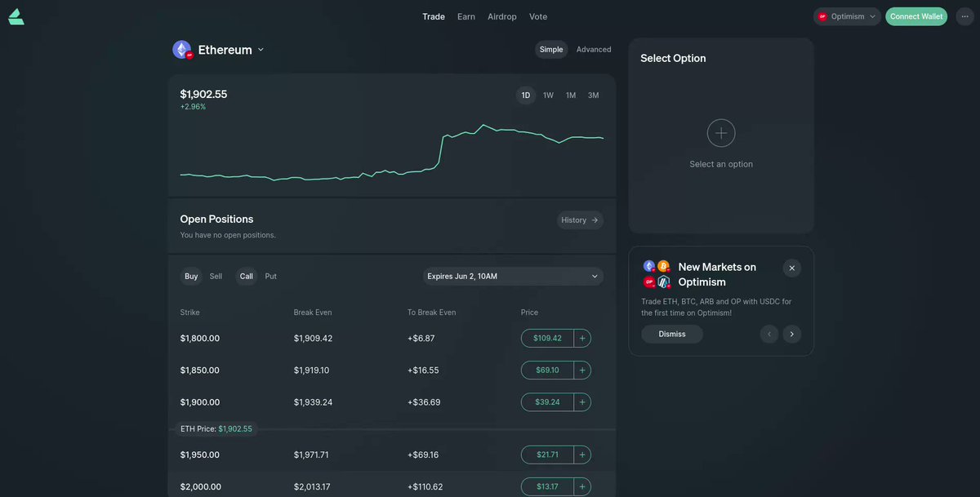Screen dimensions: 980x497
Task: Add the $1,900.00 strike option with plus
Action: (x=582, y=402)
